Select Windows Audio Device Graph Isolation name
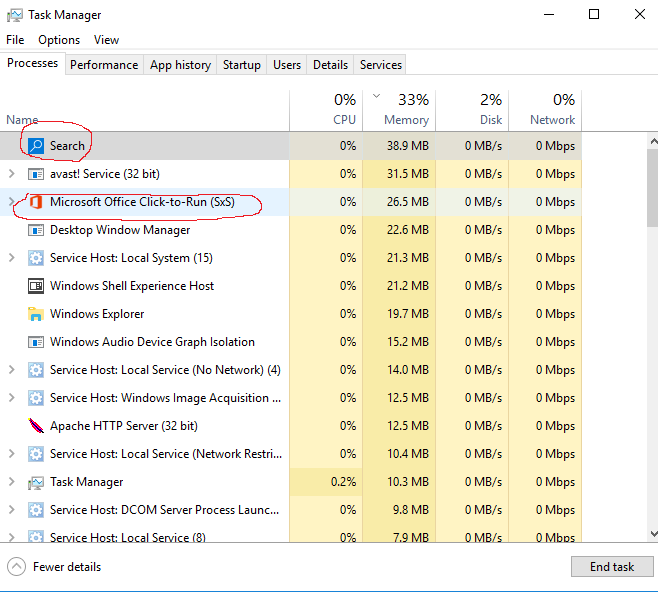The width and height of the screenshot is (658, 592). 152,342
